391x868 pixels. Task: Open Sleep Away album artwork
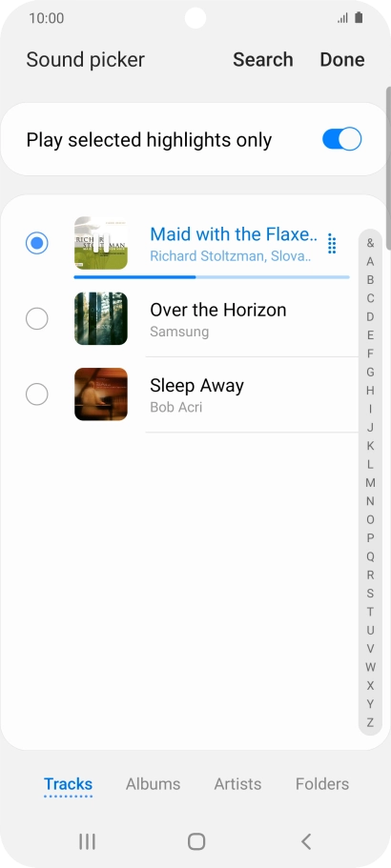coord(101,394)
